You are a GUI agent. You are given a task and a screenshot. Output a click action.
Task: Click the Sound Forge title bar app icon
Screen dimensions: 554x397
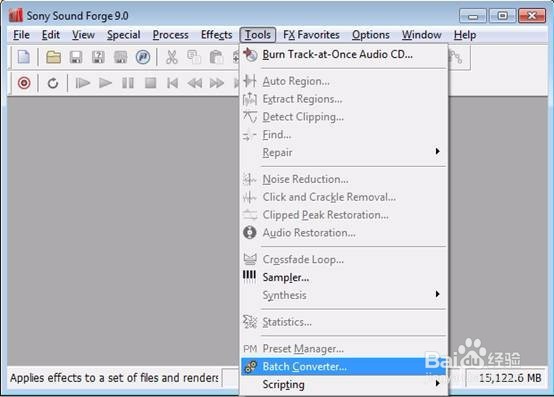(x=16, y=16)
